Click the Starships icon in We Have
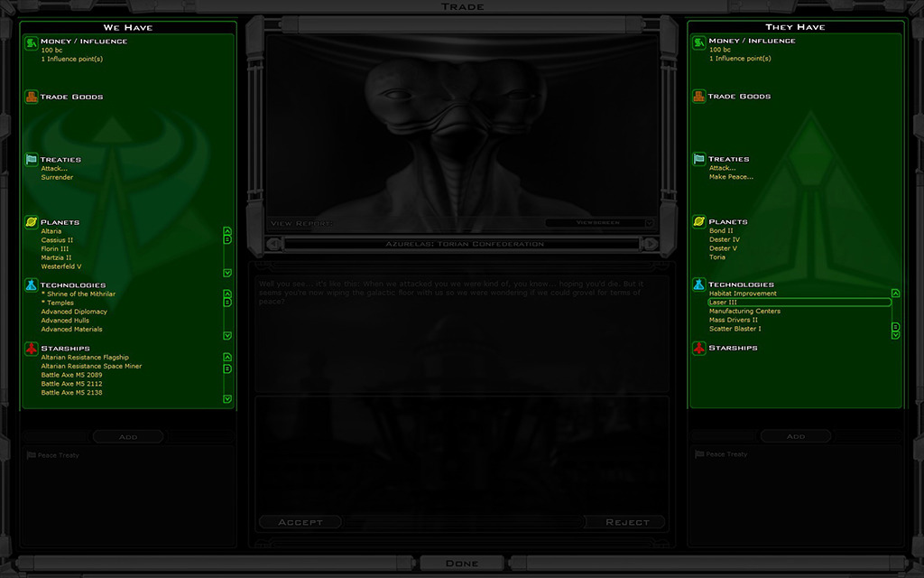This screenshot has height=578, width=924. coord(32,348)
